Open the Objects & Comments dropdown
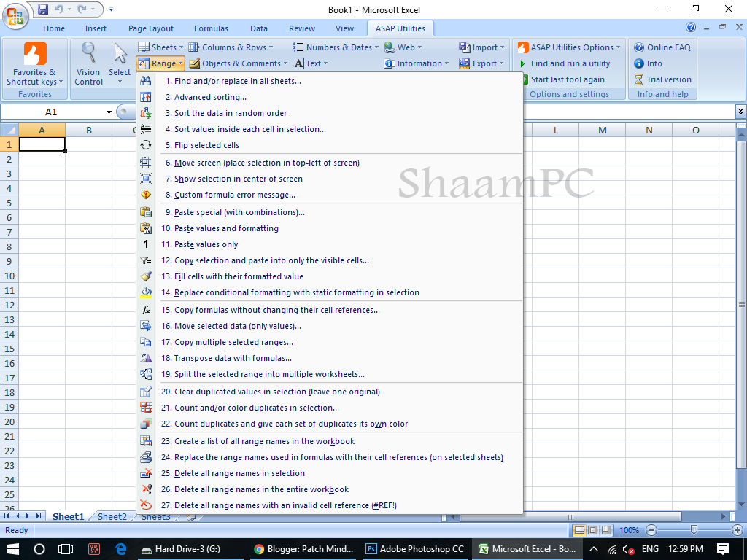The height and width of the screenshot is (560, 747). click(x=239, y=63)
